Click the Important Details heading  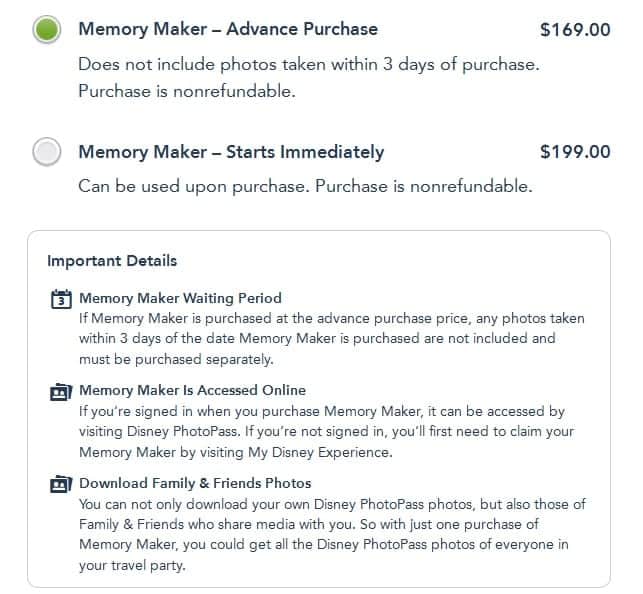(112, 261)
